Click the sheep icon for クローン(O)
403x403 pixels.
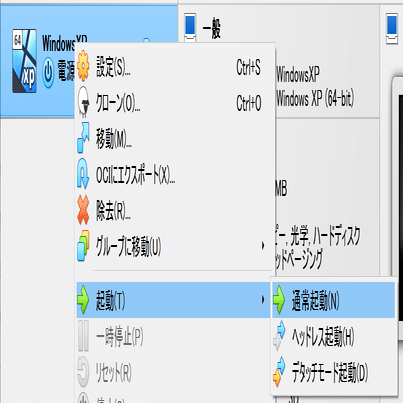(x=83, y=102)
